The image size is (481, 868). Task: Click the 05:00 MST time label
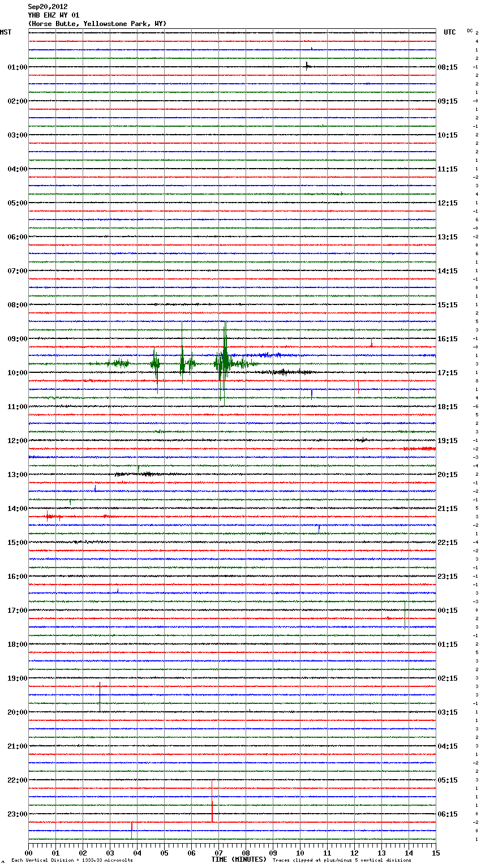[18, 203]
